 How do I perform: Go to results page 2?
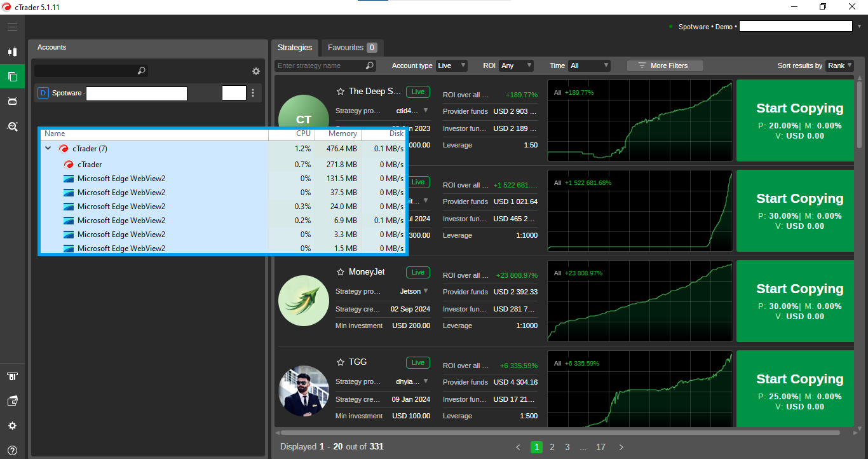(552, 447)
